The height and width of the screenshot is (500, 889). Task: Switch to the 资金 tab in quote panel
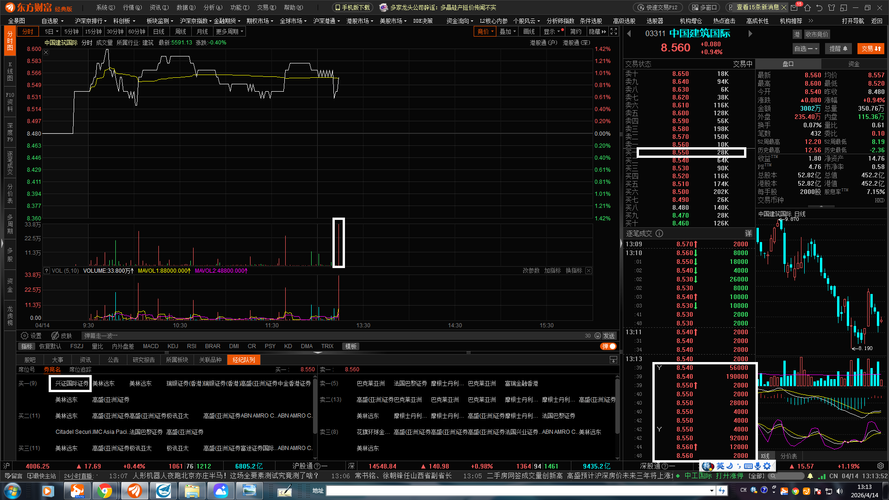[x=854, y=64]
